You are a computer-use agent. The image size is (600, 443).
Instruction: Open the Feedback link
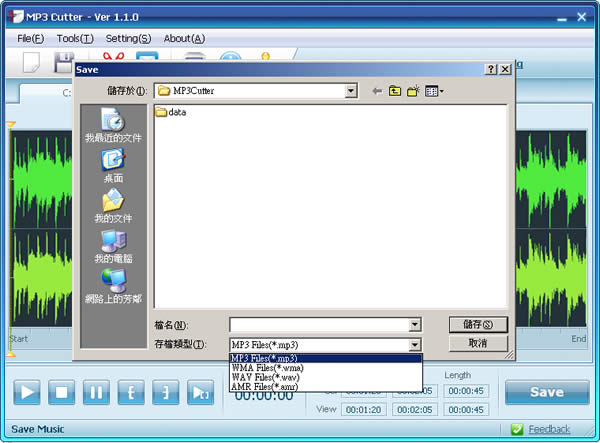pos(549,429)
